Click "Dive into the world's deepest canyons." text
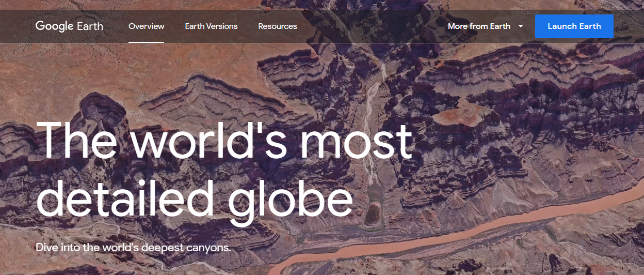Viewport: 644px width, 275px height. tap(133, 247)
